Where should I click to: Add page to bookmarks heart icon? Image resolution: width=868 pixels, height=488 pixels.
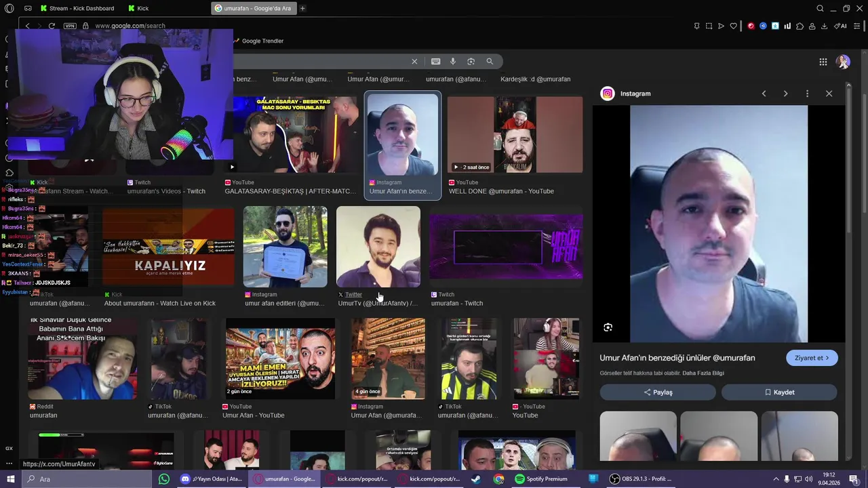coord(733,26)
